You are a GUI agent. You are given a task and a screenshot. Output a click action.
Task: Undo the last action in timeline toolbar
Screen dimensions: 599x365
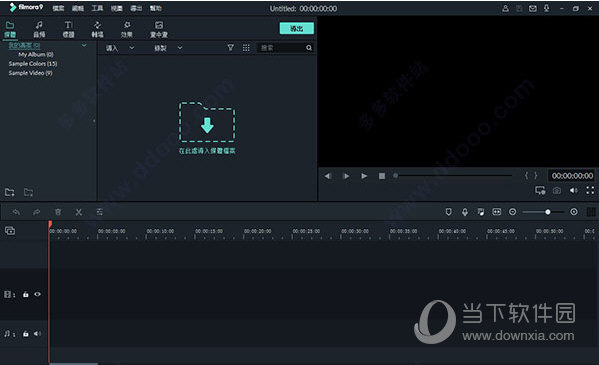click(x=16, y=212)
